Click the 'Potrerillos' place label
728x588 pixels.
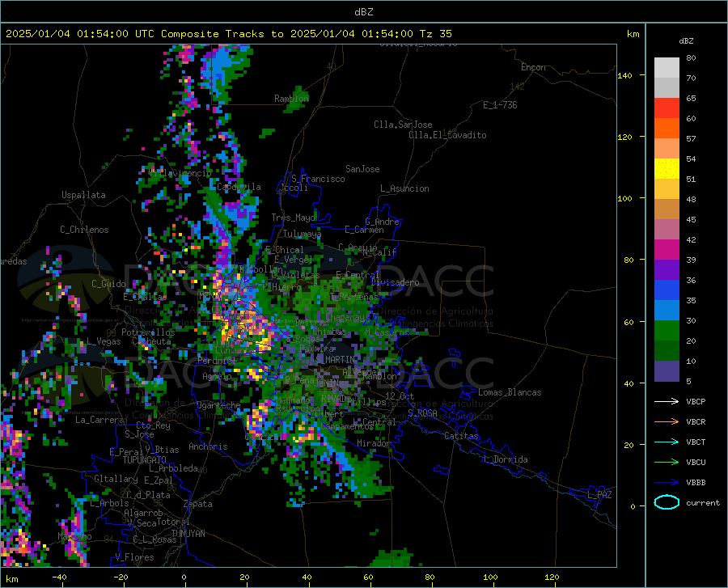point(148,332)
